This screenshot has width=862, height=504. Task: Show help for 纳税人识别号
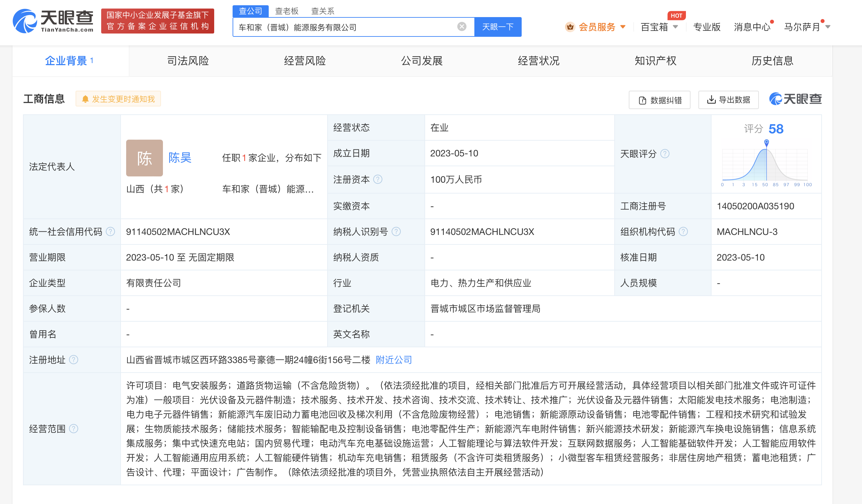[396, 232]
